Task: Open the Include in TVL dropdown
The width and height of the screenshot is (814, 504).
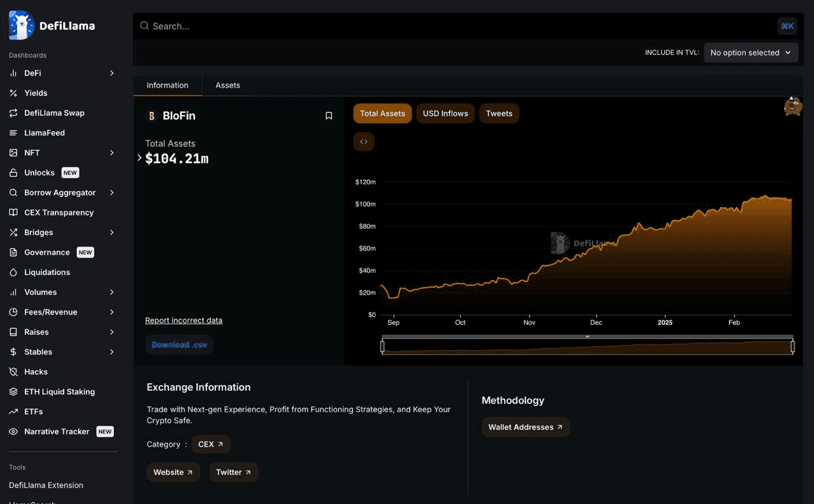Action: [751, 53]
